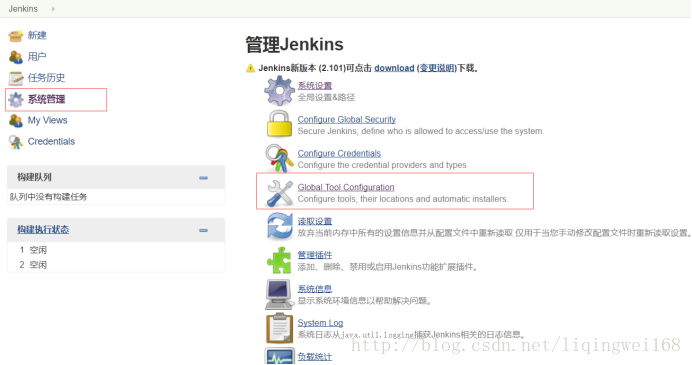Viewport: 692px width, 365px height.
Task: Open Configure Global Security link
Action: click(x=346, y=119)
